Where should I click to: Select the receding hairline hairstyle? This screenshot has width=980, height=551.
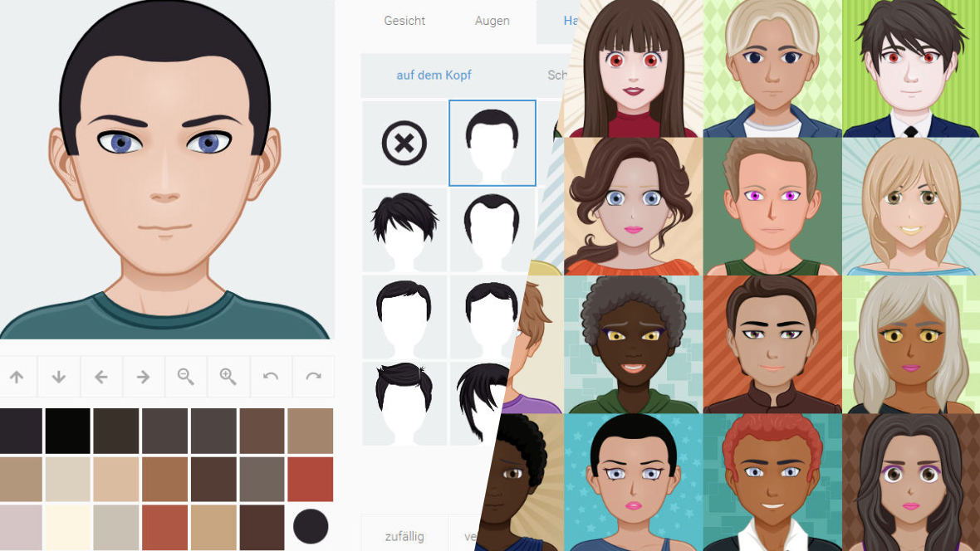coord(492,230)
